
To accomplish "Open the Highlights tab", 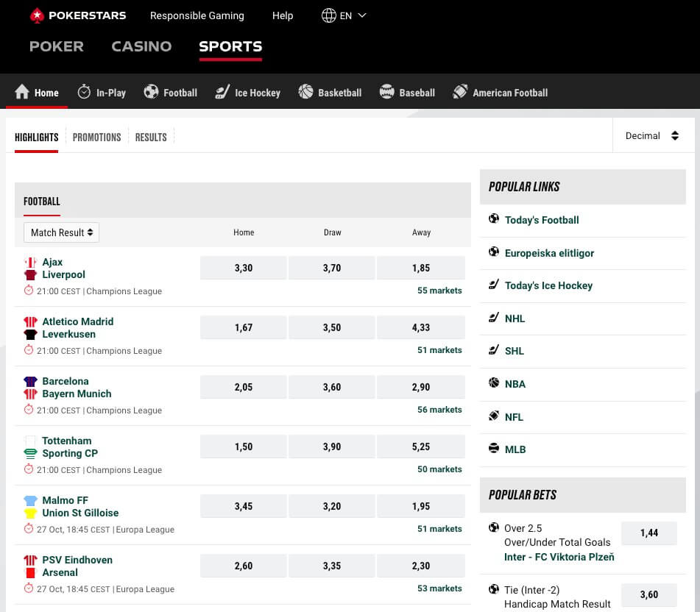I will (x=37, y=138).
